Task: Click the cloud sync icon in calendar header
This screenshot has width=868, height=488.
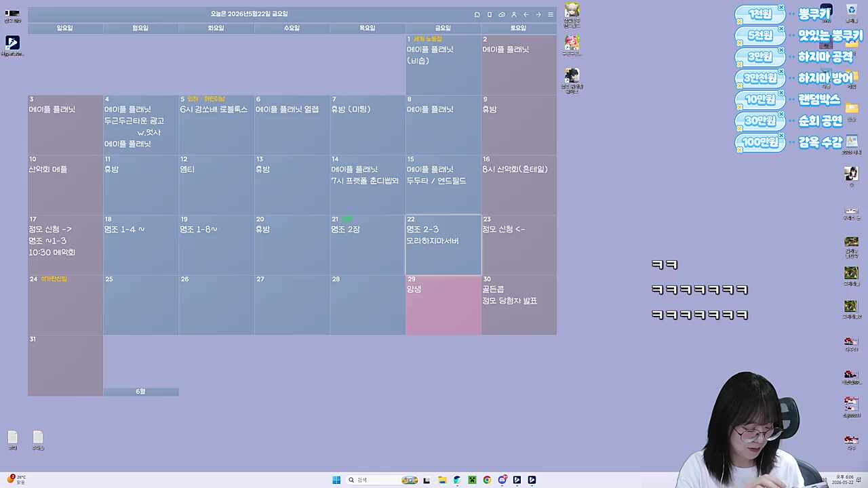Action: (x=501, y=14)
